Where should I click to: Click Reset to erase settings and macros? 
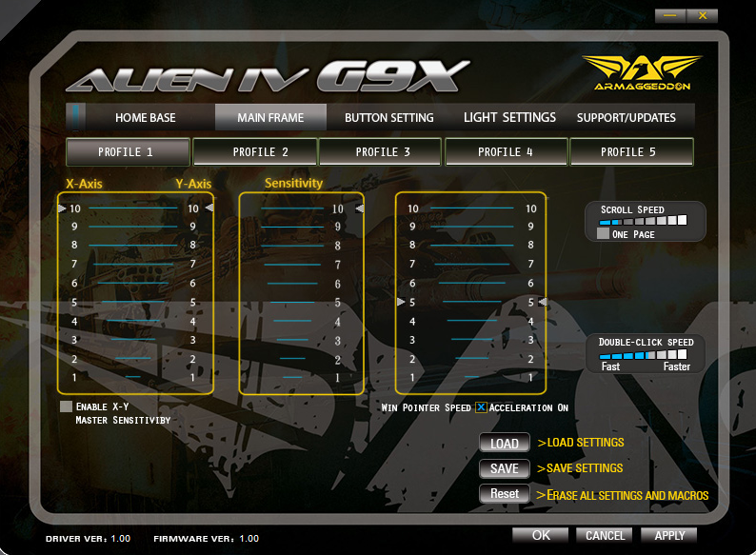point(505,494)
